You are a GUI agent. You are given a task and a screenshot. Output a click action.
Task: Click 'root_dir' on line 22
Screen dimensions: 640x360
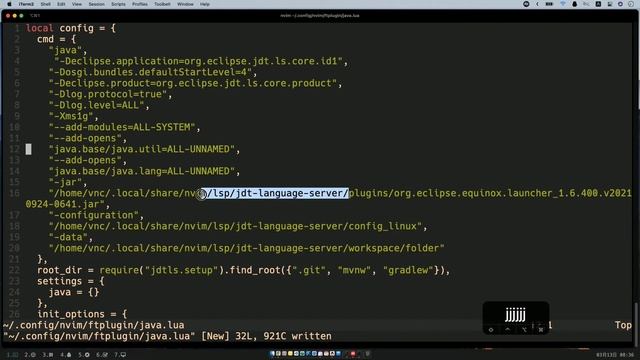click(x=60, y=271)
